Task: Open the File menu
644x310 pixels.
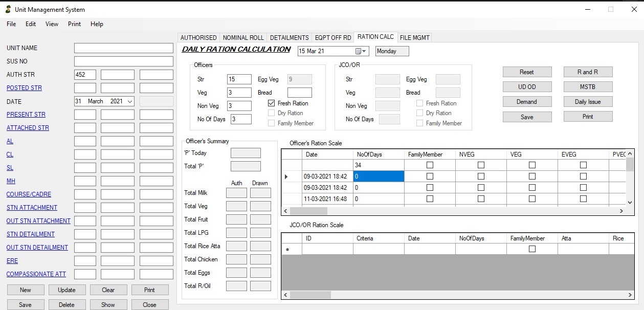Action: [x=11, y=24]
